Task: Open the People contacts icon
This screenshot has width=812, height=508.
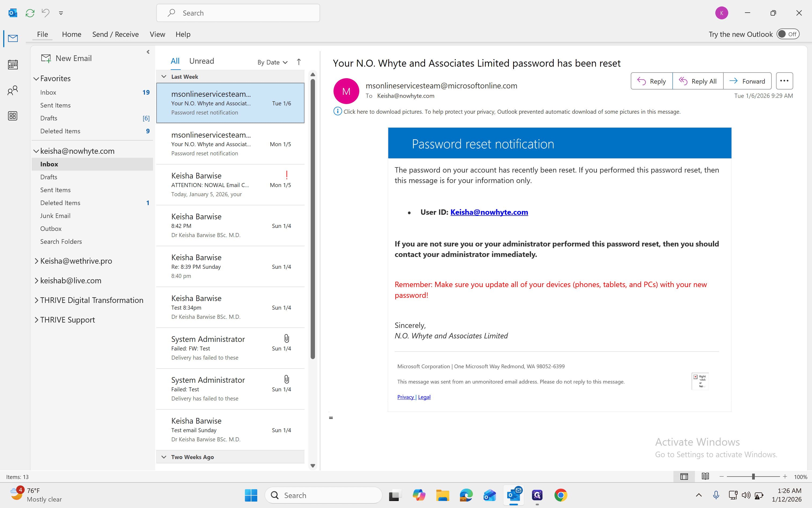Action: pyautogui.click(x=13, y=90)
